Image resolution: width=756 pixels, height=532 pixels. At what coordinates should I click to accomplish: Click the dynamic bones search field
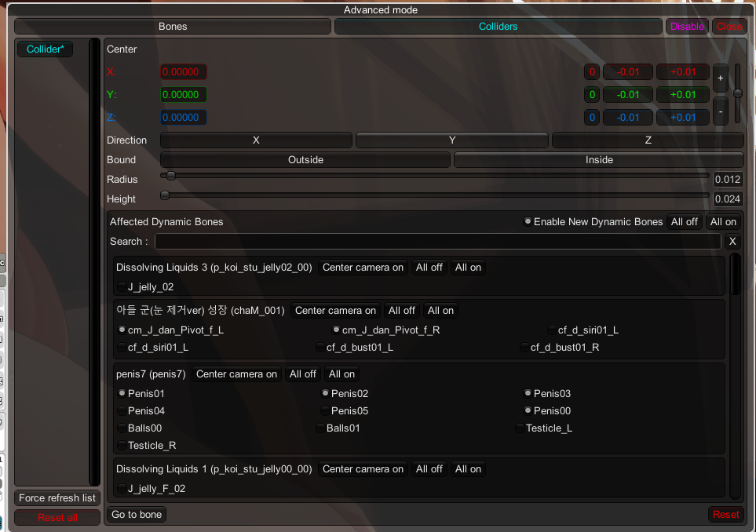tap(437, 242)
